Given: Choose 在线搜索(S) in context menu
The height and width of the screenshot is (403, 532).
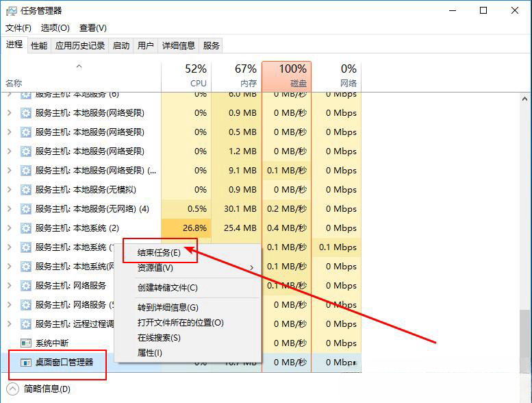Looking at the screenshot, I should [159, 338].
